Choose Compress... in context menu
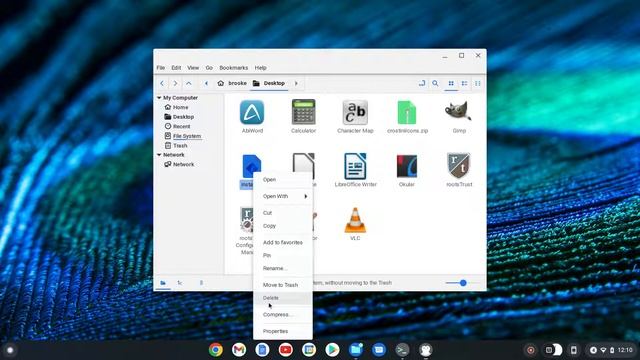This screenshot has height=360, width=640. coord(283,315)
